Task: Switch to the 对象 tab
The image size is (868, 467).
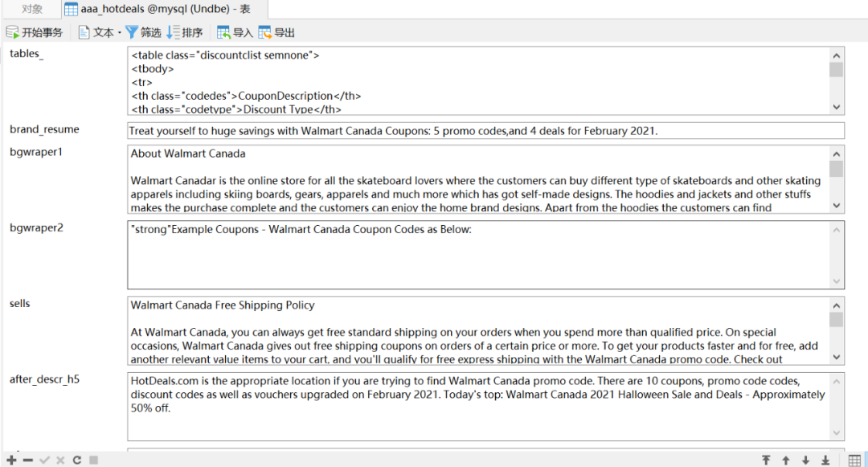Action: coord(32,10)
